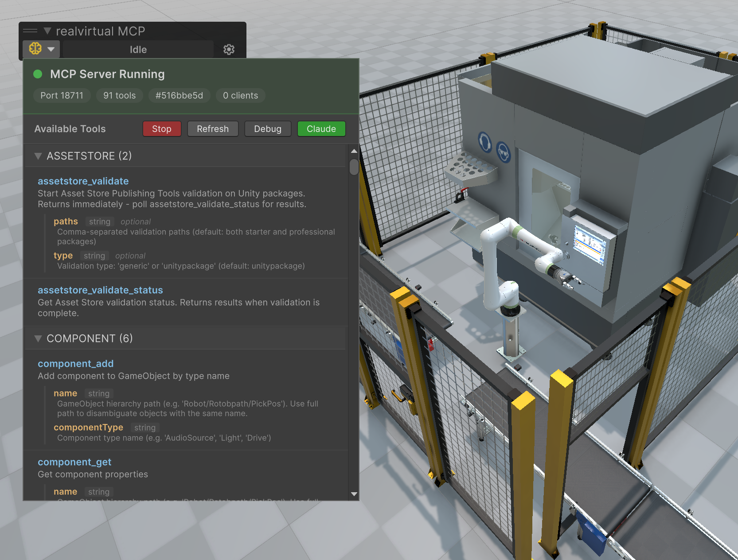Screen dimensions: 738x560
Task: Stop the MCP server
Action: (x=161, y=129)
